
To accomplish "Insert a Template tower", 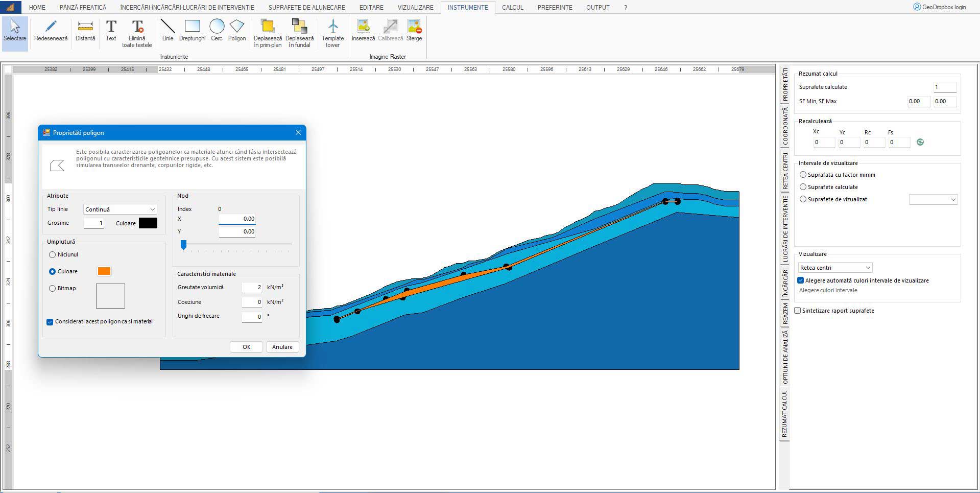I will pyautogui.click(x=333, y=33).
